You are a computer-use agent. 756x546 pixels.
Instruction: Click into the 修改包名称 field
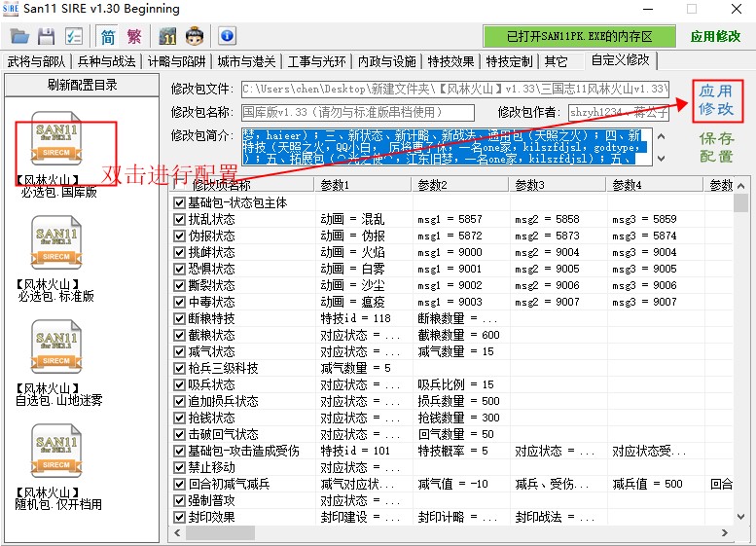pos(358,112)
